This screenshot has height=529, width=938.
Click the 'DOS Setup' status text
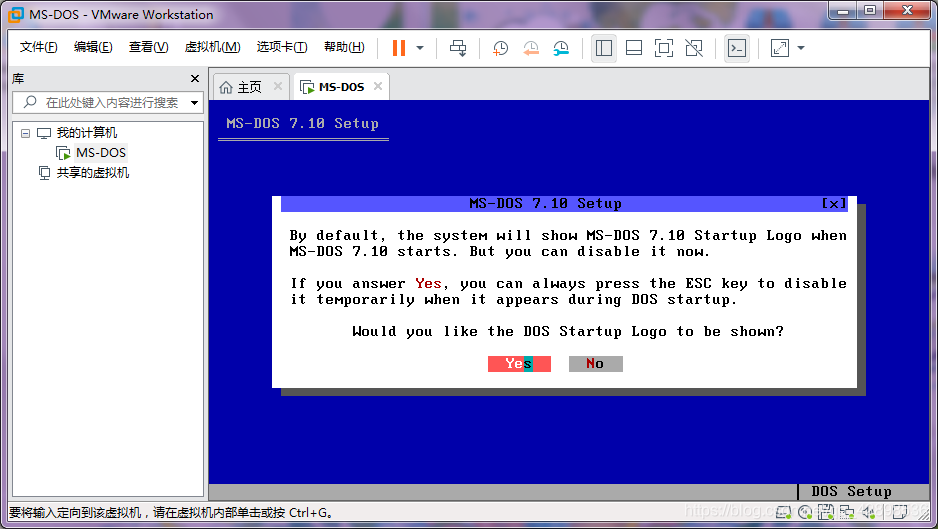coord(851,491)
